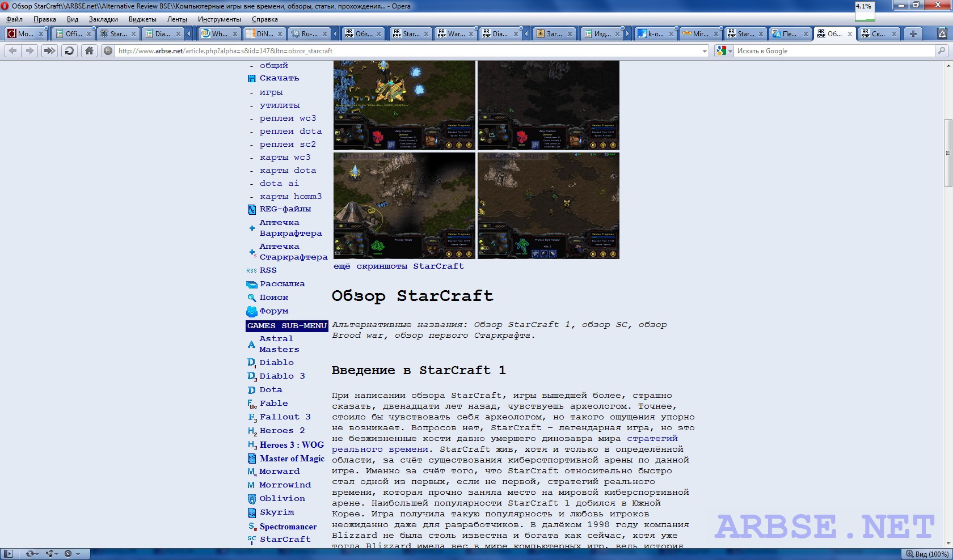Image resolution: width=953 pixels, height=560 pixels.
Task: Click the Spectromancer 'S' icon
Action: [252, 527]
